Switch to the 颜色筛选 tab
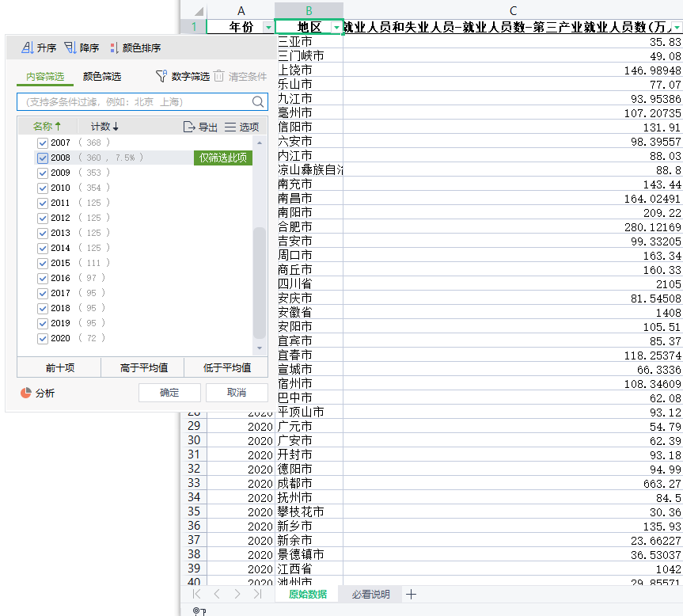Viewport: 683px width, 616px height. click(x=102, y=77)
